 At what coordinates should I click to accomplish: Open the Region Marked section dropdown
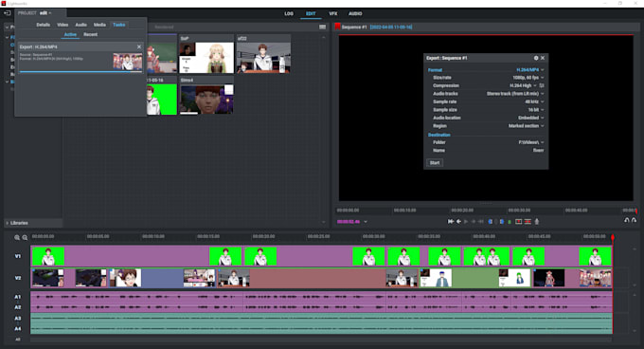pyautogui.click(x=527, y=126)
